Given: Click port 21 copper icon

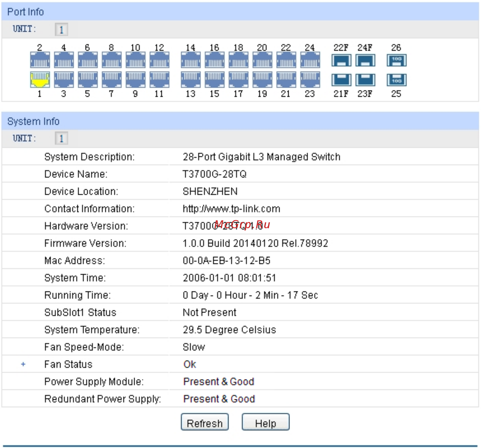Looking at the screenshot, I should coord(286,80).
